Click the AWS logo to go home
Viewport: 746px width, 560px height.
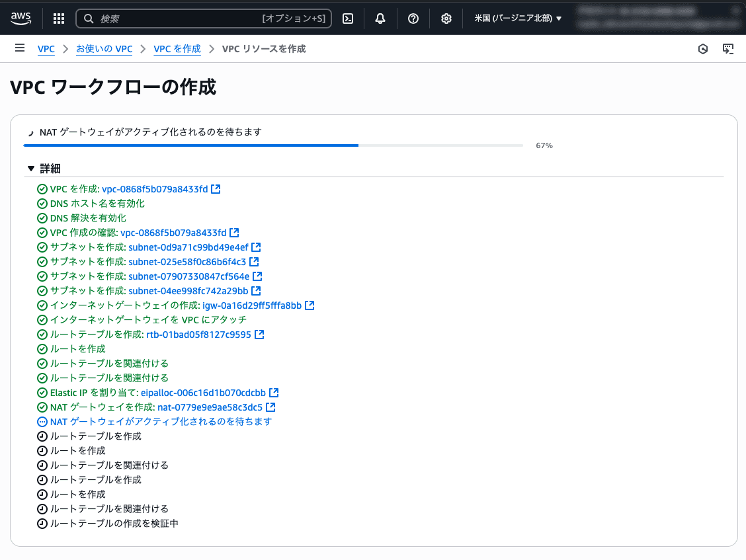click(x=21, y=18)
